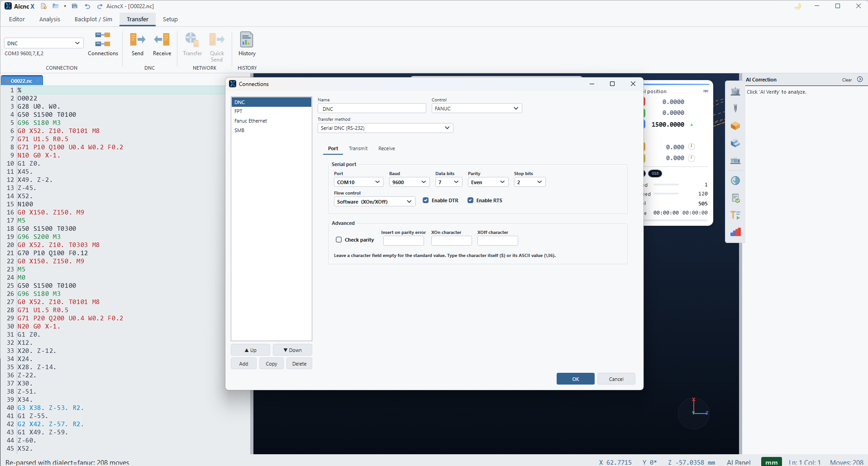Click the tool bit icon in sidebar

click(735, 108)
